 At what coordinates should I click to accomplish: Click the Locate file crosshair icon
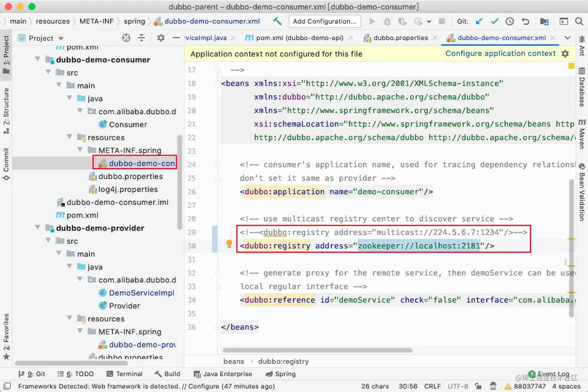click(126, 38)
